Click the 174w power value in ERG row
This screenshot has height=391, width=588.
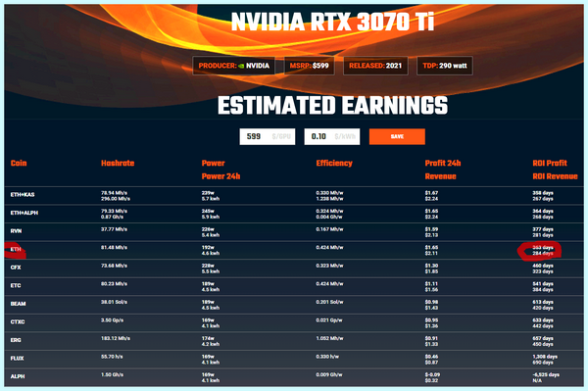point(208,338)
